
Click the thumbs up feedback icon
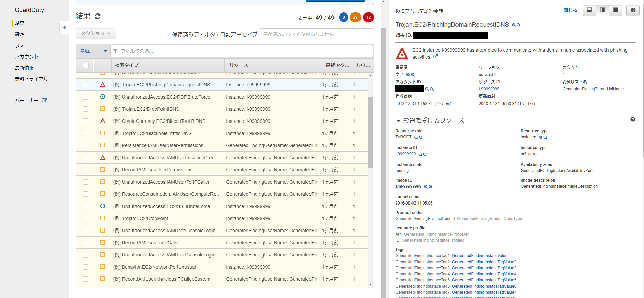pos(435,11)
